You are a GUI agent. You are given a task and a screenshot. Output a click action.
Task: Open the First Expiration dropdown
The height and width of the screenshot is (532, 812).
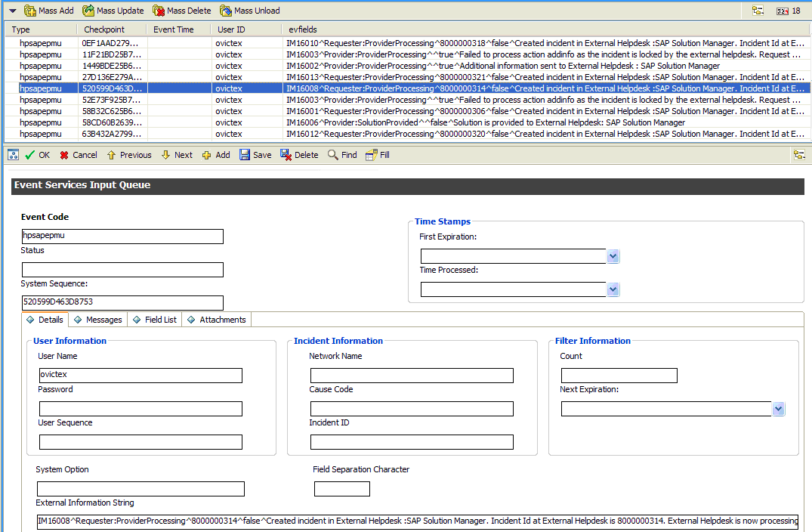tap(613, 256)
